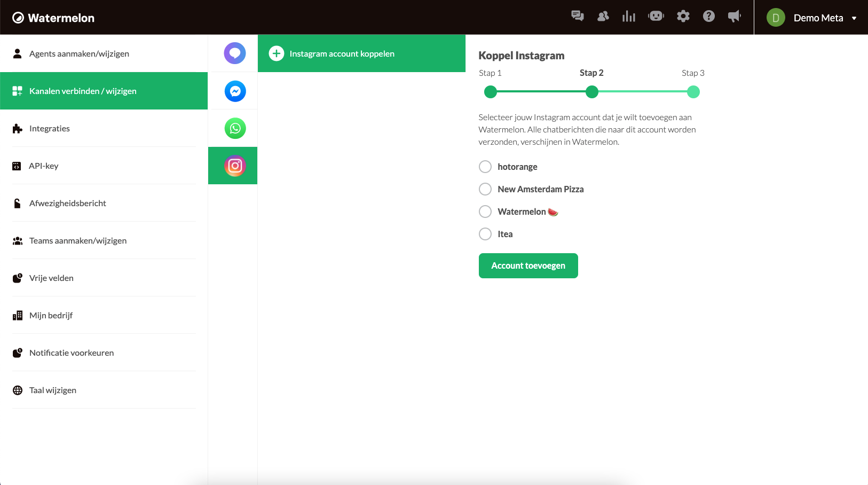Click the API-key code icon

click(17, 166)
